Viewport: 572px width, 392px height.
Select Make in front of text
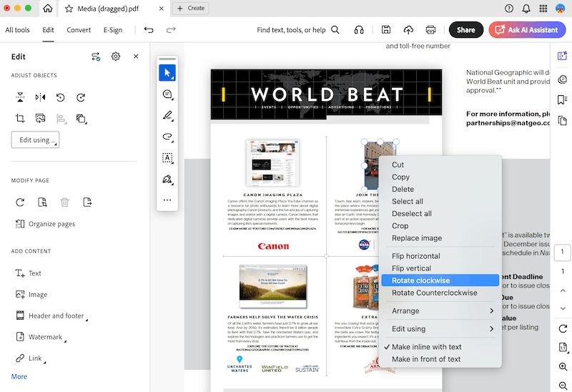click(x=440, y=359)
